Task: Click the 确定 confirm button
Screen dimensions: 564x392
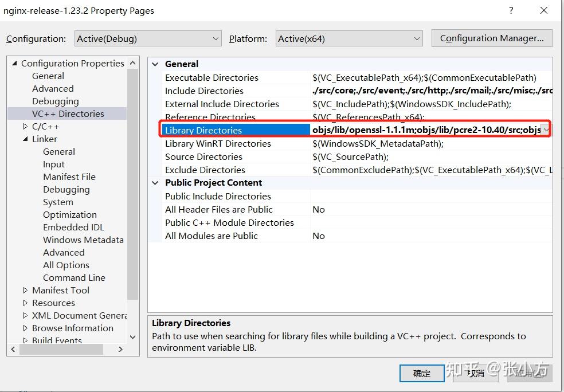Action: pos(421,373)
